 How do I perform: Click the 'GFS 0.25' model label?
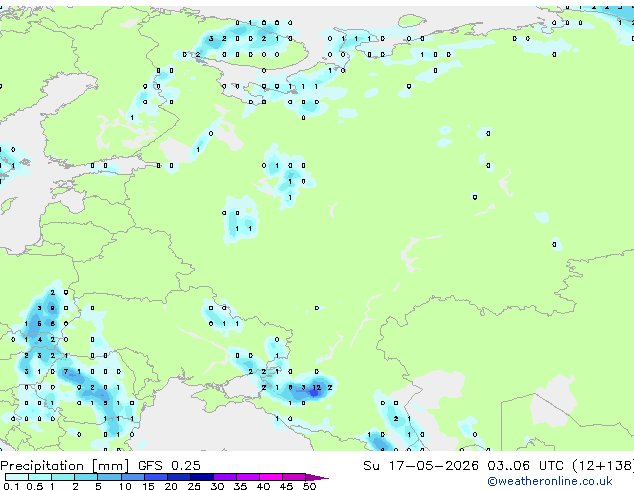point(169,466)
